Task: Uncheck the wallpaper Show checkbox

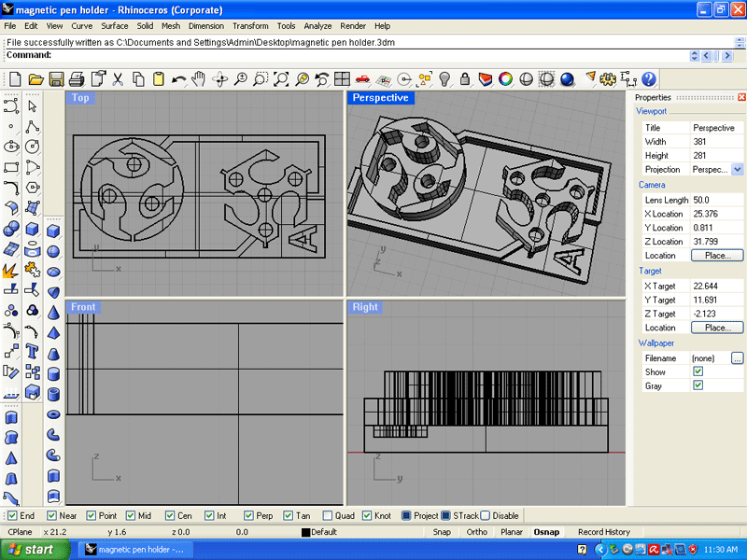Action: (x=698, y=371)
